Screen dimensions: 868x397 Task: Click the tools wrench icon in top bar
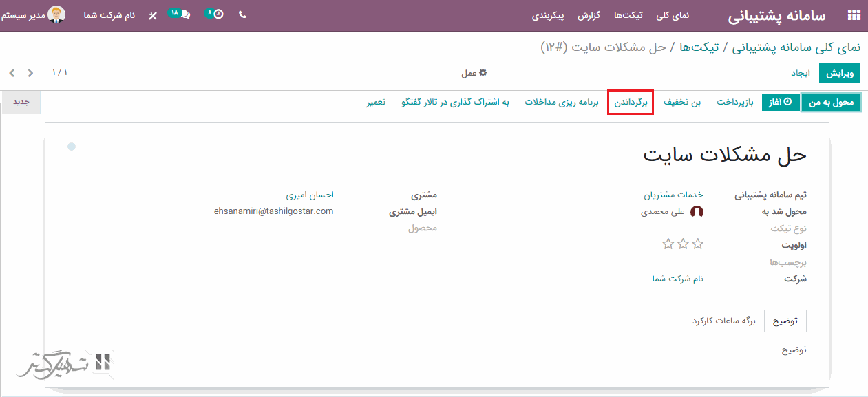[x=153, y=14]
